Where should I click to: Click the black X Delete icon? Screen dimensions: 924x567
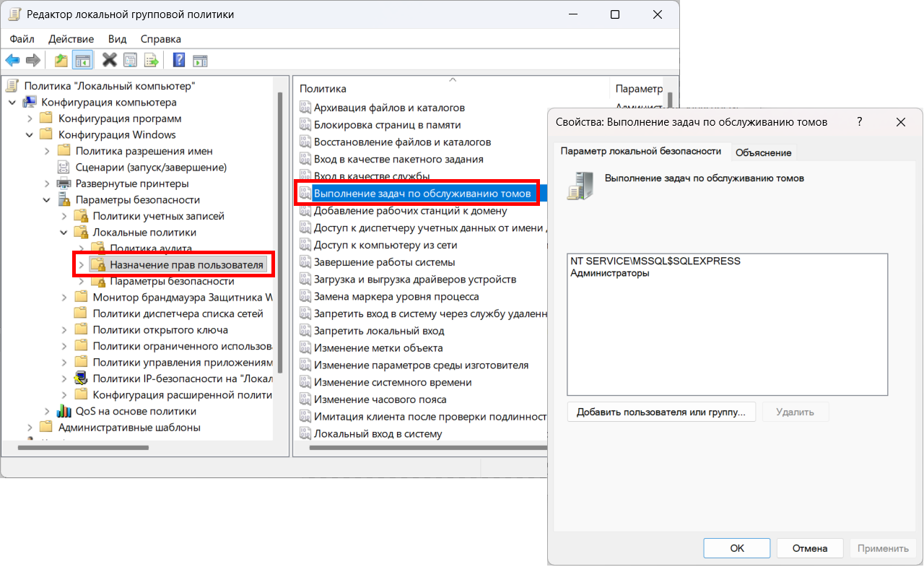(x=110, y=60)
